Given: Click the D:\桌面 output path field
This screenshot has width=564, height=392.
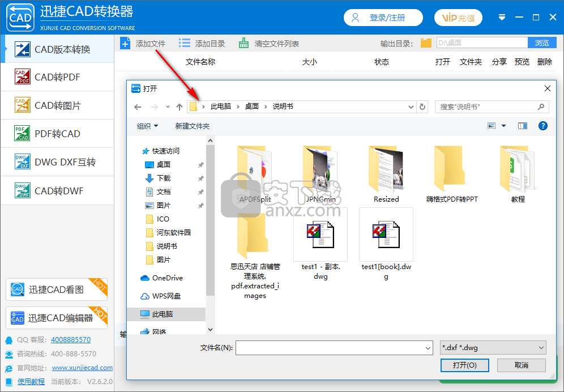Looking at the screenshot, I should click(x=482, y=43).
